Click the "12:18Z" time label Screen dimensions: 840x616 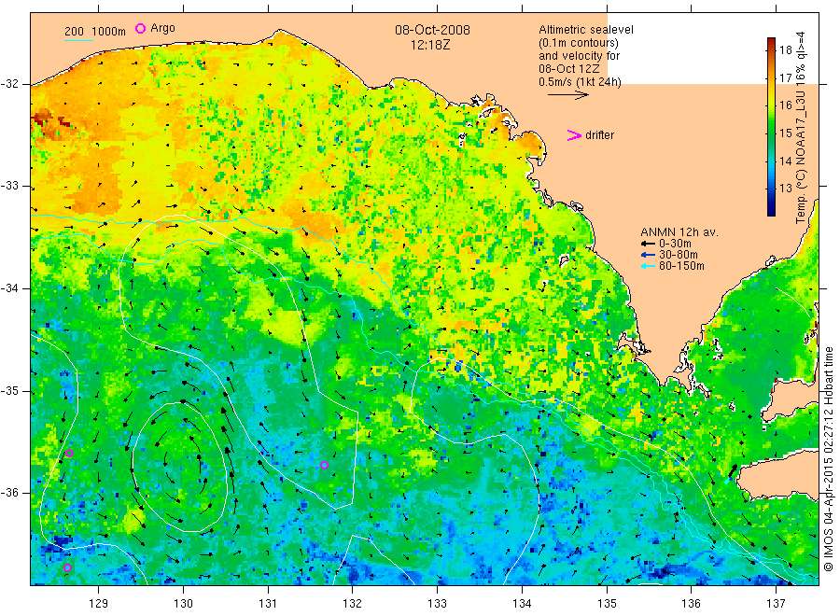click(x=430, y=45)
